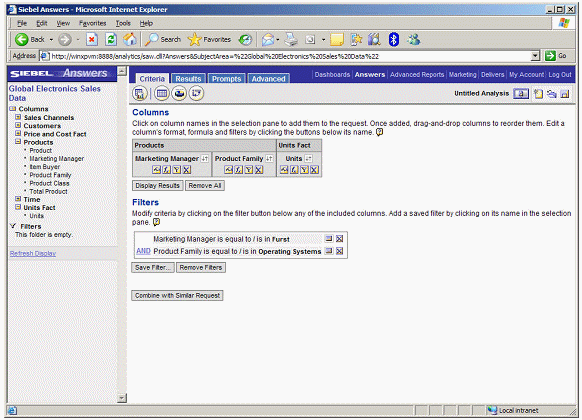Delete the Product Family filter

tap(339, 251)
